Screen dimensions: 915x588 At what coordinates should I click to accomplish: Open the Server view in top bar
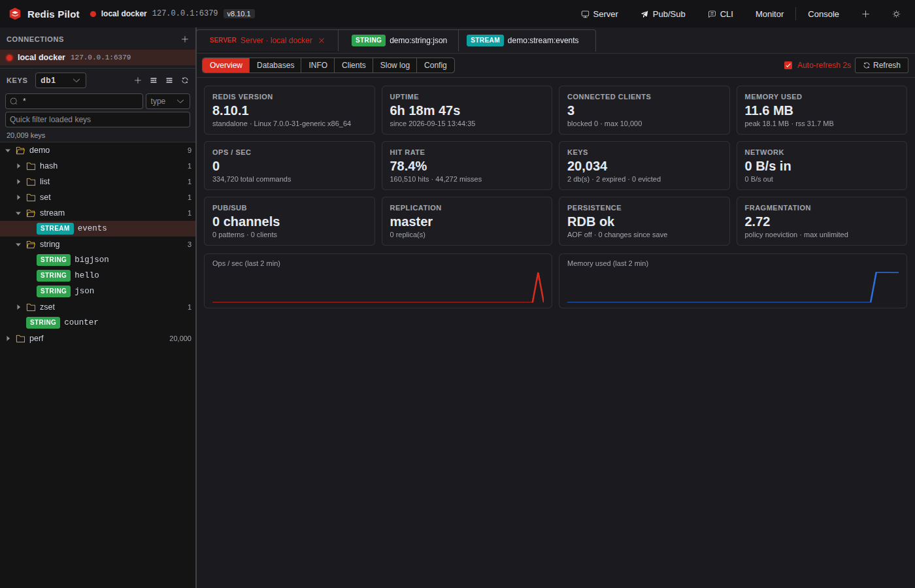(x=599, y=14)
